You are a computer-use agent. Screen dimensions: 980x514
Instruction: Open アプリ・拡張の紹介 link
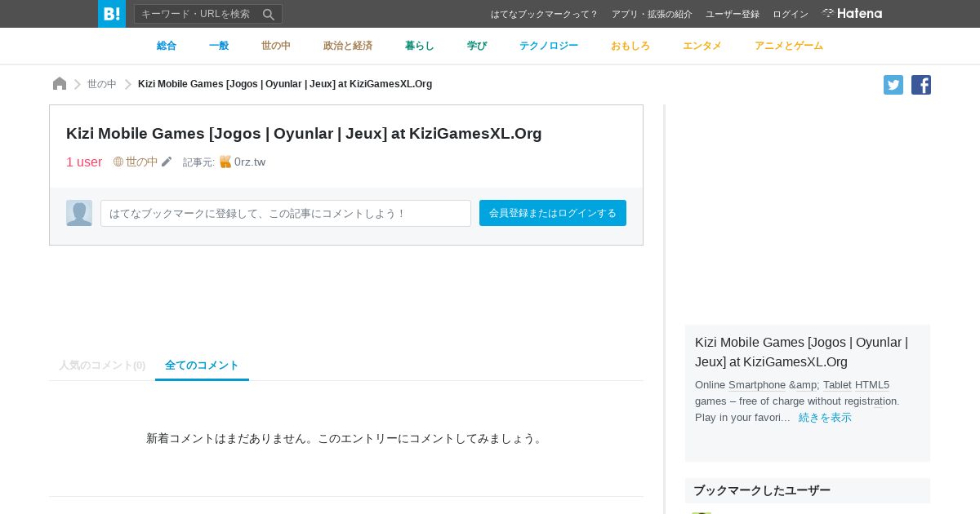click(652, 14)
